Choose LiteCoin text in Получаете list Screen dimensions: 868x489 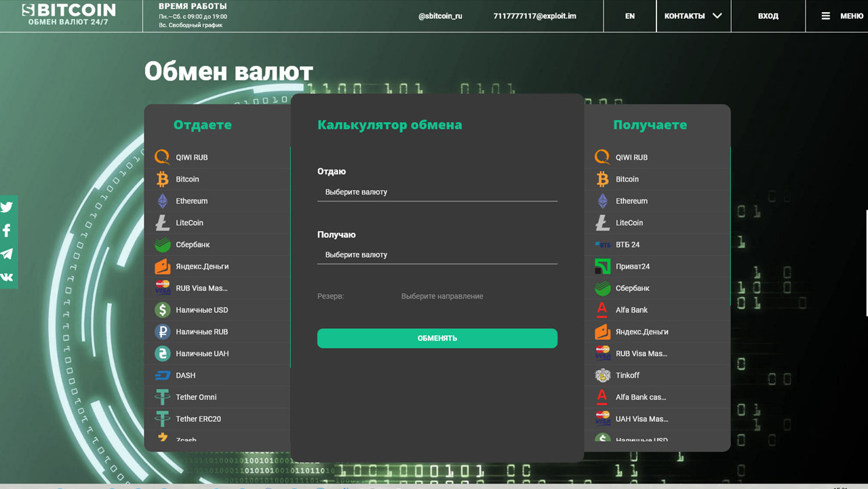(x=629, y=222)
